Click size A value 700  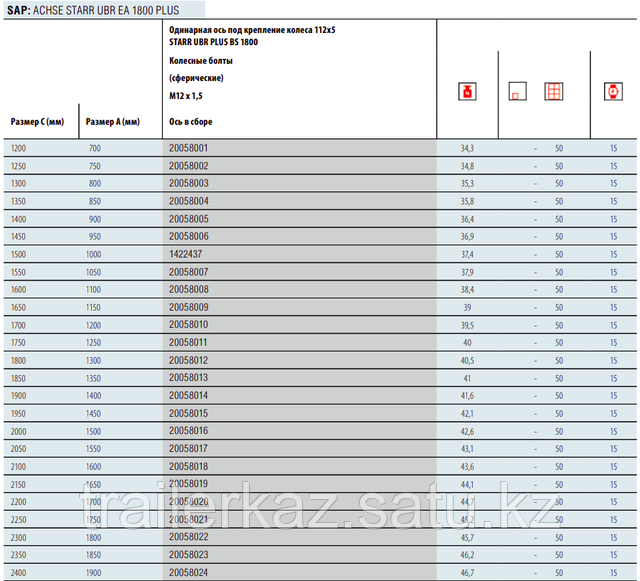(x=95, y=148)
